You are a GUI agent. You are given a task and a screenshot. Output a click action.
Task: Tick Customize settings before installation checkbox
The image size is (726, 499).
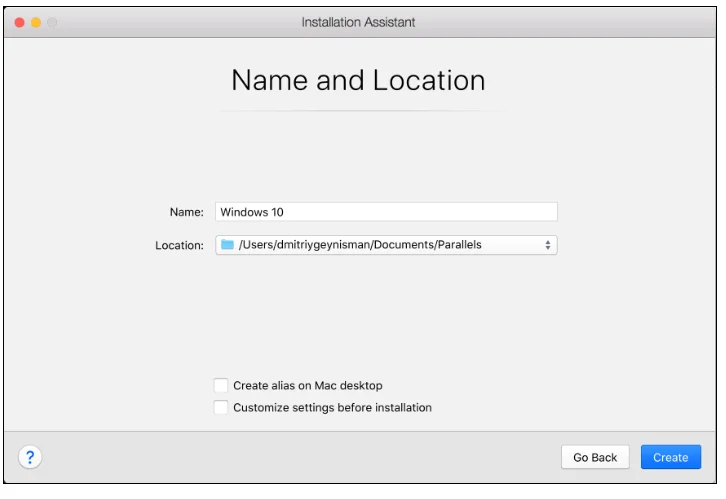(221, 407)
